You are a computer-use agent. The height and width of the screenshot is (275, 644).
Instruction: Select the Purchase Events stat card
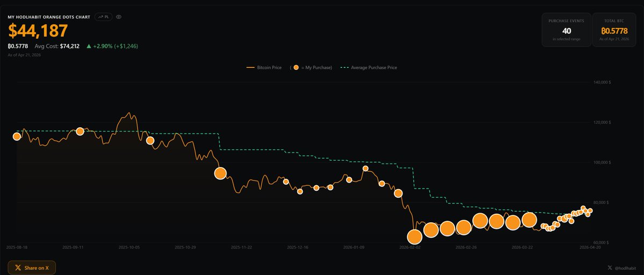pyautogui.click(x=566, y=30)
